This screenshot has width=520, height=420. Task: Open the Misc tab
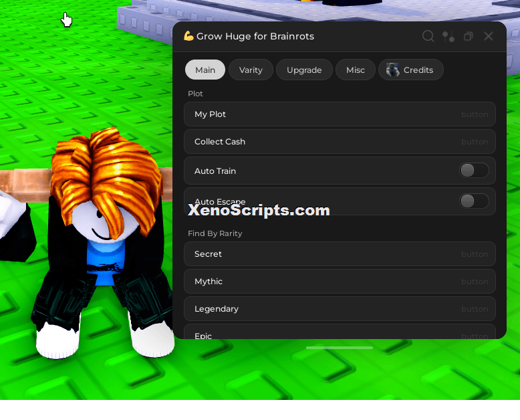(356, 70)
